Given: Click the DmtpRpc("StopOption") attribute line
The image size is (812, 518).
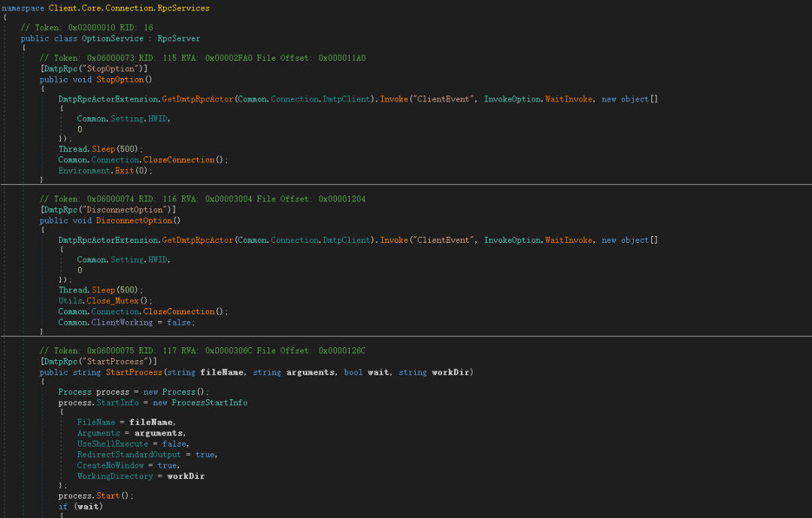Looking at the screenshot, I should (x=94, y=69).
